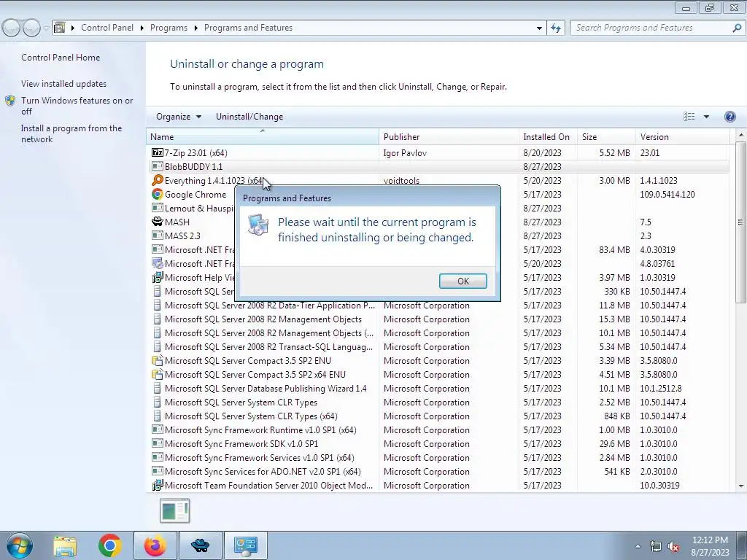Click Lernout & Hauspie row icon
Image resolution: width=747 pixels, height=560 pixels.
tap(158, 208)
